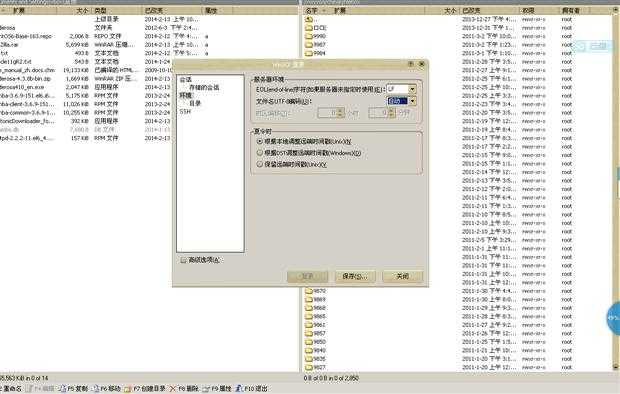The width and height of the screenshot is (620, 394).
Task: Click the minutes stepper in server environment group
Action: tap(391, 113)
